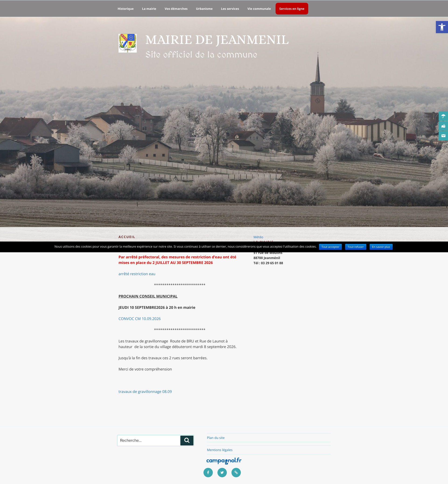Open the map side icon
Viewport: 448px width, 484px height.
pos(443,126)
